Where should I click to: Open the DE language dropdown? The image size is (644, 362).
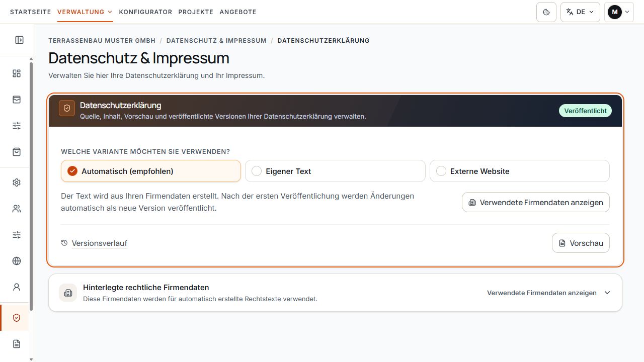click(x=580, y=12)
